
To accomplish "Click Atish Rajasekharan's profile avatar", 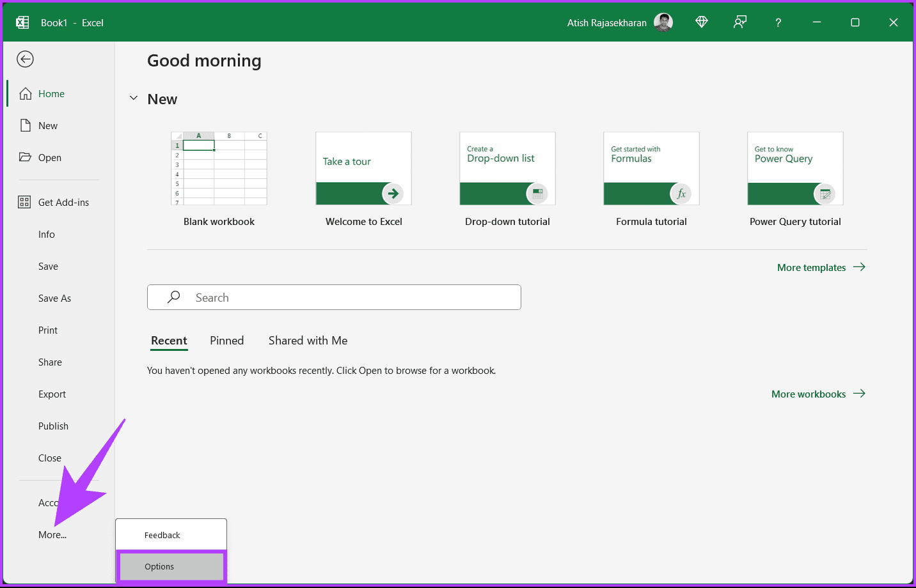I will tap(663, 22).
